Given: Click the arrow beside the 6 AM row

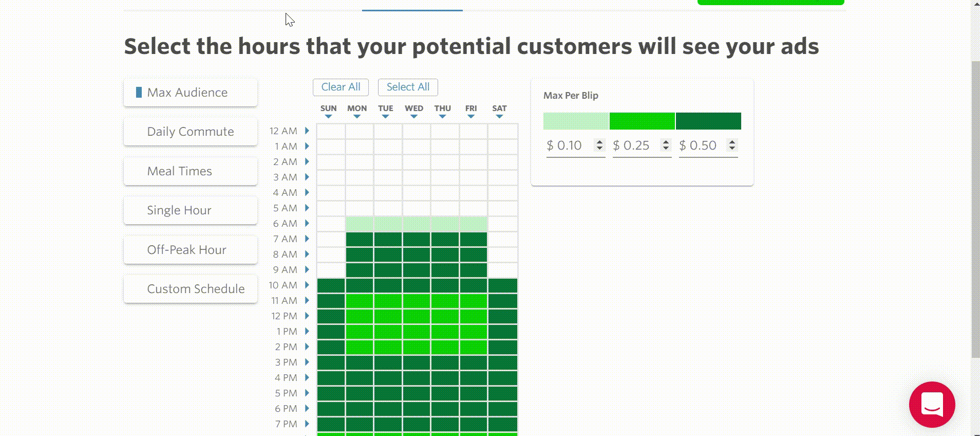Looking at the screenshot, I should coord(307,223).
